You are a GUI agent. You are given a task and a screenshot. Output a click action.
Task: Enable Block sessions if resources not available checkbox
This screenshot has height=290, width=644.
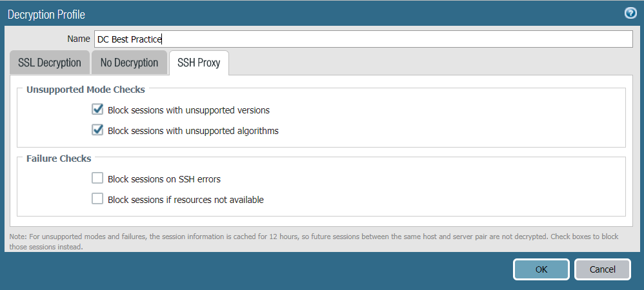98,199
